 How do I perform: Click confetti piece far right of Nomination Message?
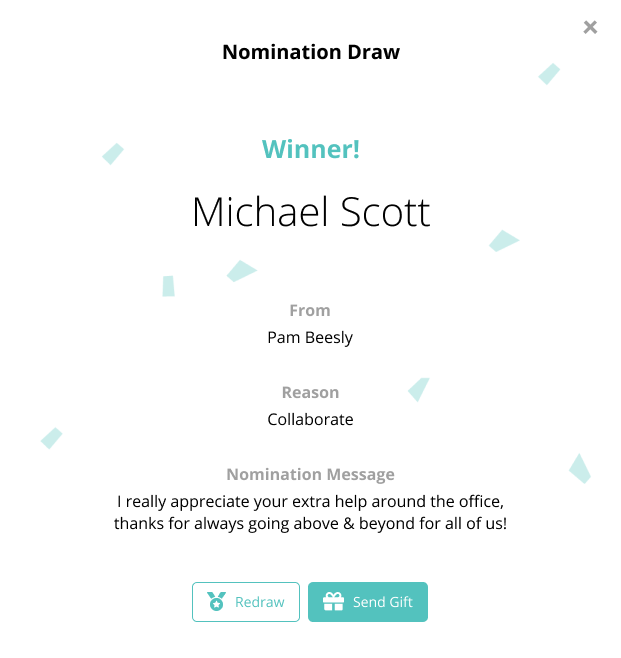[x=580, y=468]
